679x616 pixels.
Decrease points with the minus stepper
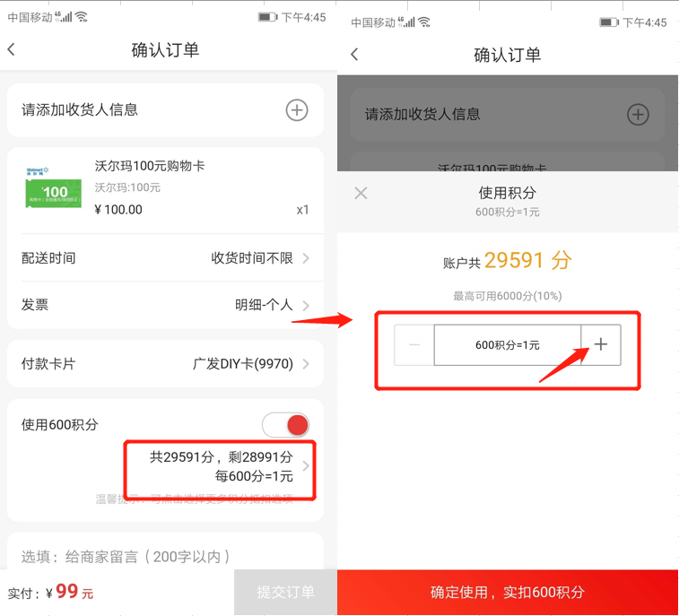pos(414,344)
